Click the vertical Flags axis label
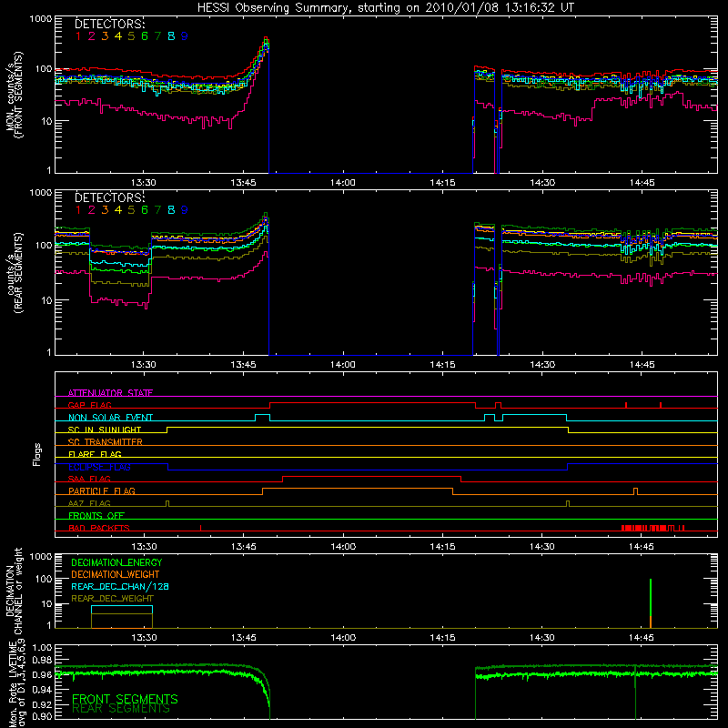The height and width of the screenshot is (728, 728). (36, 454)
